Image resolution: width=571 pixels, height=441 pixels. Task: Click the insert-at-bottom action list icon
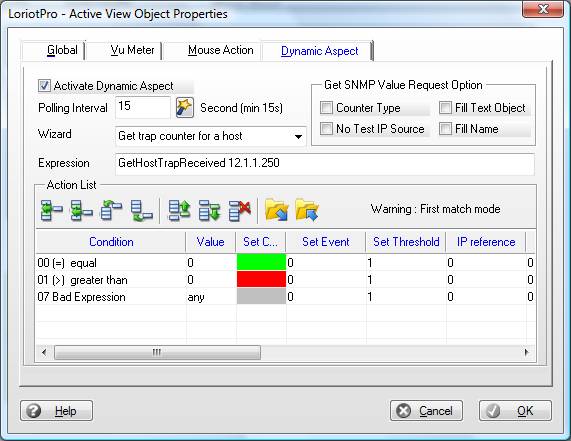coord(141,210)
